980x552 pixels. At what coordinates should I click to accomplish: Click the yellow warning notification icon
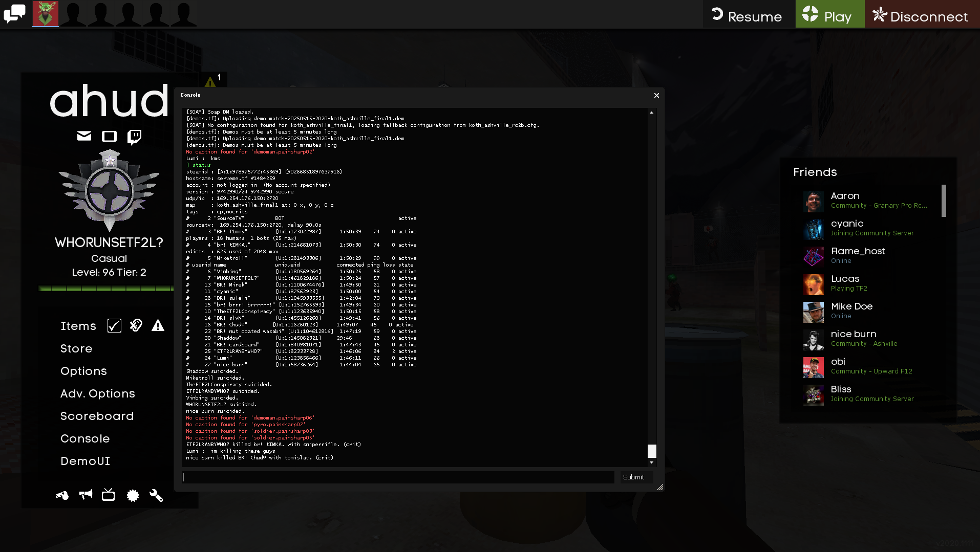point(210,81)
